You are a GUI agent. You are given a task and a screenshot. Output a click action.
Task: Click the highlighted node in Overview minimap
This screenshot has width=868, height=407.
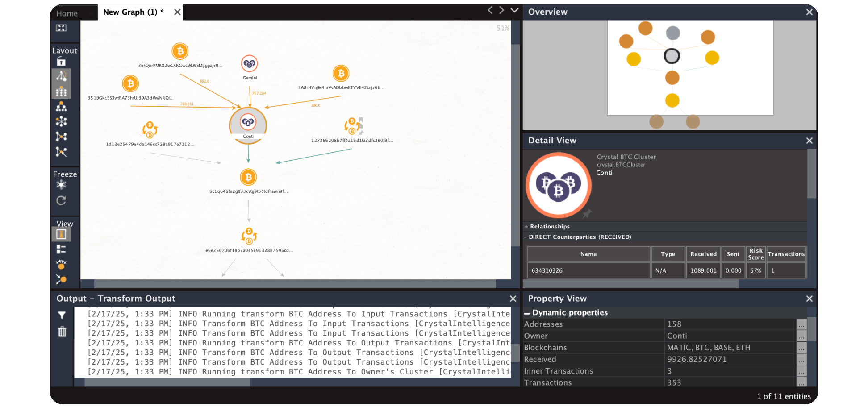[672, 56]
